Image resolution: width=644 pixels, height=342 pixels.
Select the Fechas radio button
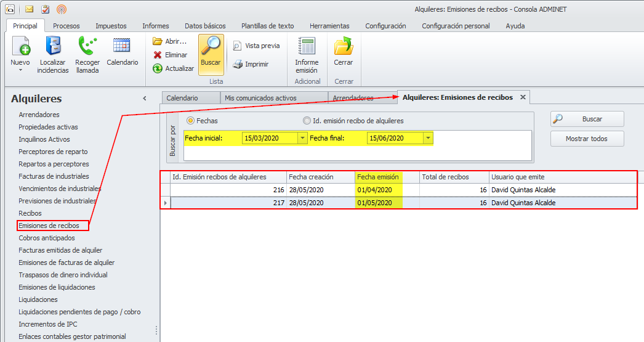(x=190, y=121)
